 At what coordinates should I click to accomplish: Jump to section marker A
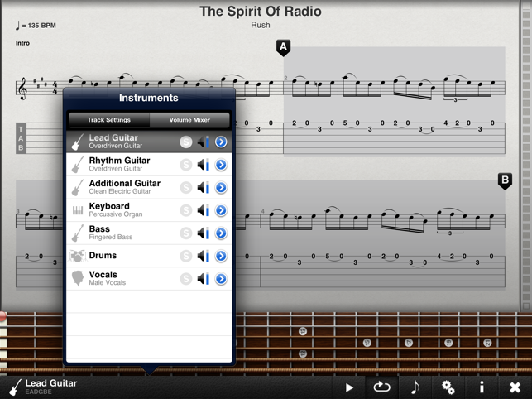pyautogui.click(x=283, y=47)
